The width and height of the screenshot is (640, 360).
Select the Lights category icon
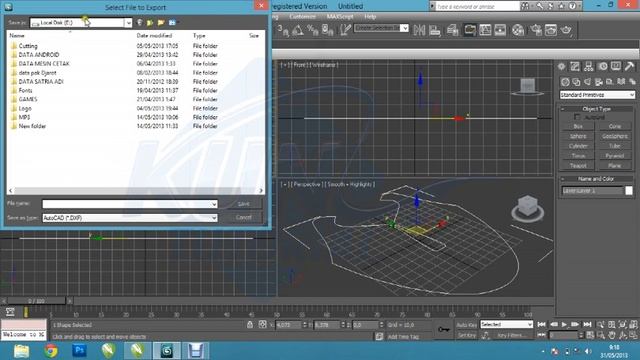[587, 82]
